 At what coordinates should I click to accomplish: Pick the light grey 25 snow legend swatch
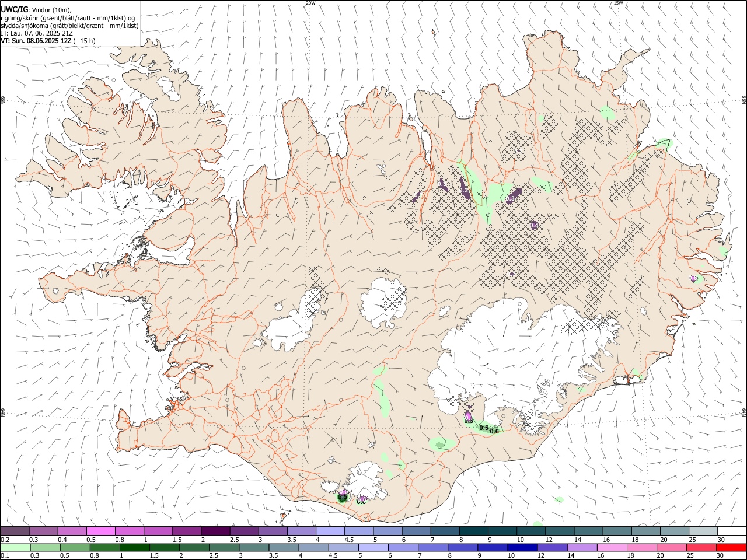coord(704,531)
